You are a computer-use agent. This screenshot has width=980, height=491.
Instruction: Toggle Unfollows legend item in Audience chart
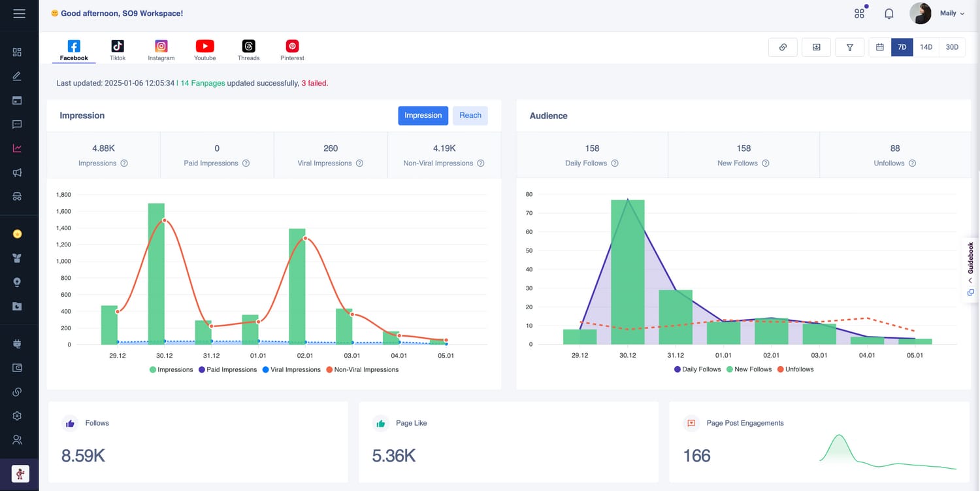(x=795, y=369)
